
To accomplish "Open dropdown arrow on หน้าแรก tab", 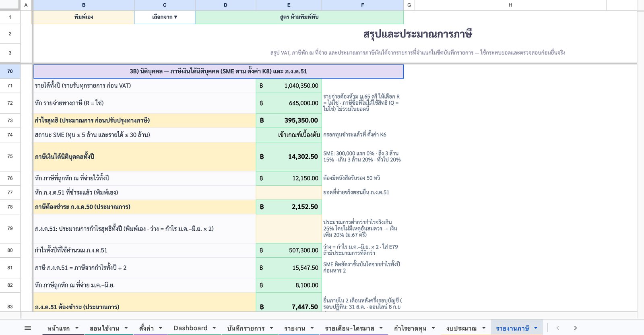I will coord(77,328).
